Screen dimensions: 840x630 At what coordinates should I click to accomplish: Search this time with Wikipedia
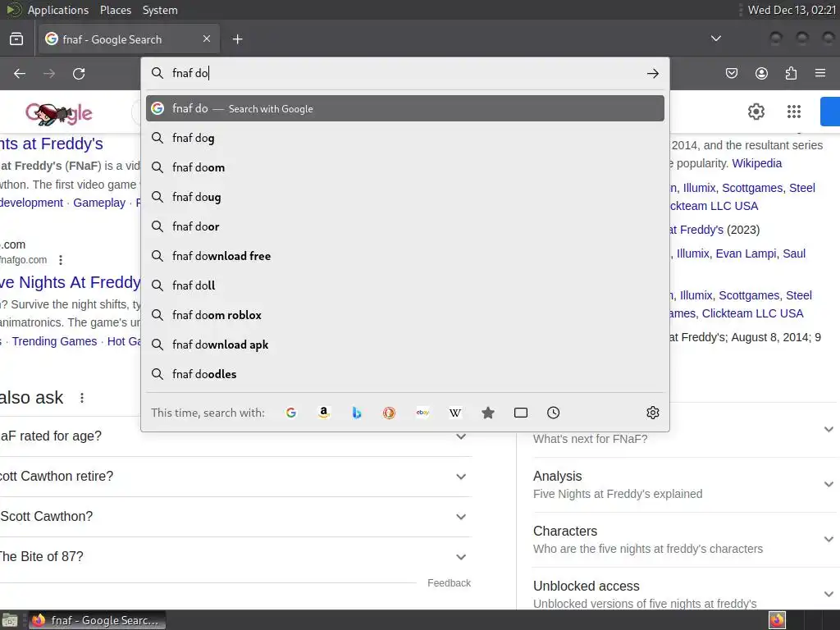[x=455, y=413]
